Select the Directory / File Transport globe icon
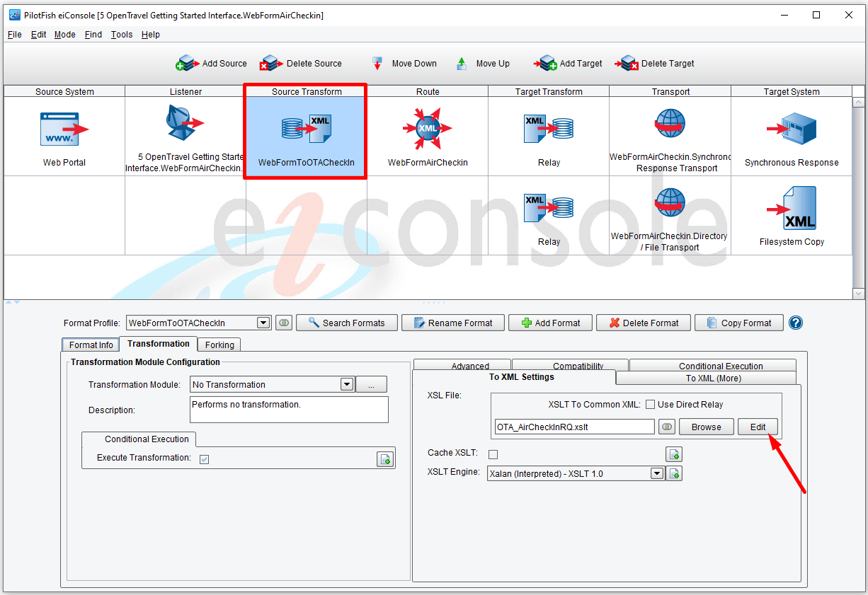 point(670,204)
